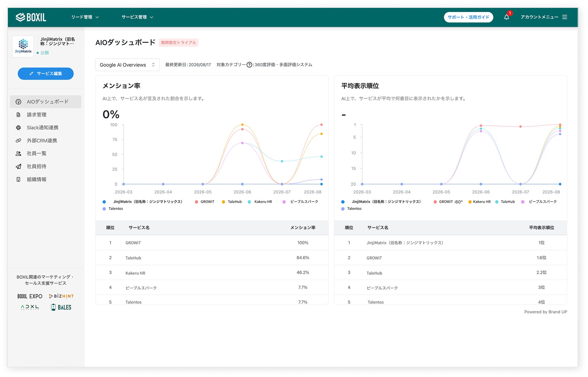Click the Slack logo icon

[x=18, y=128]
